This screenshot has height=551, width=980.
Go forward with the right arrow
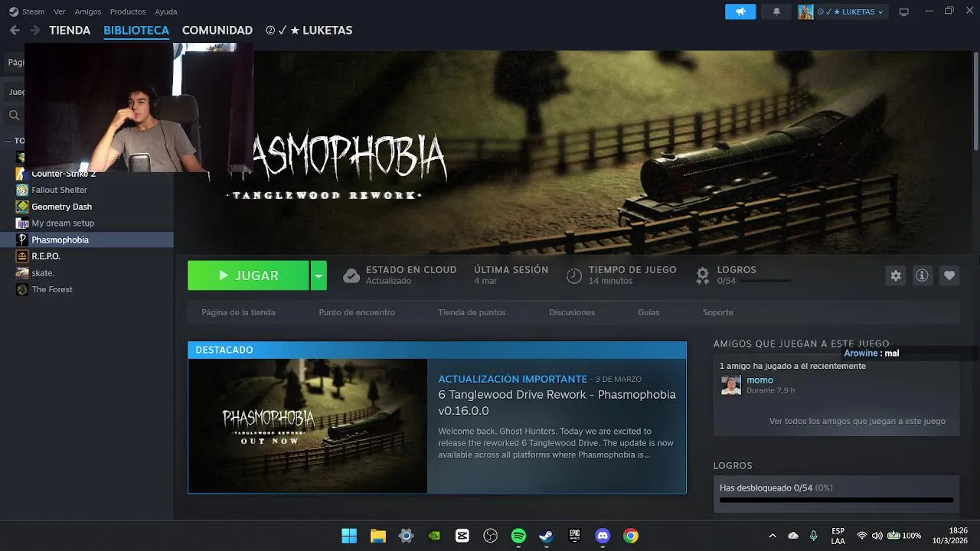(x=34, y=31)
